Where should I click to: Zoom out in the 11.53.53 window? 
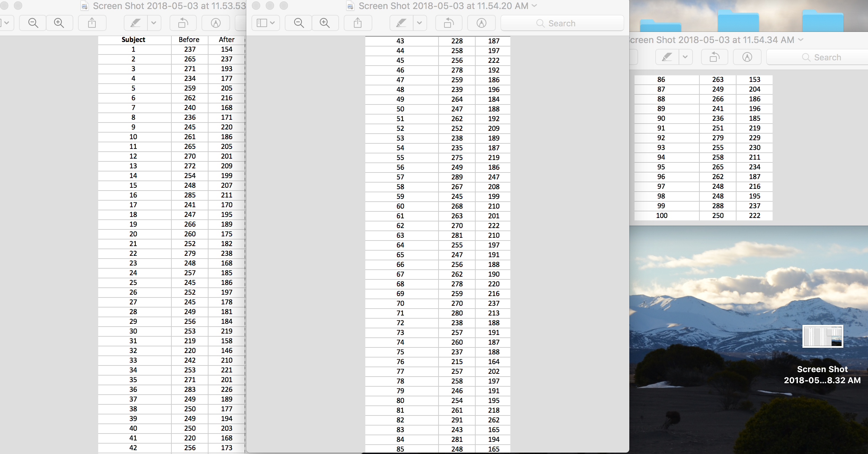point(33,23)
